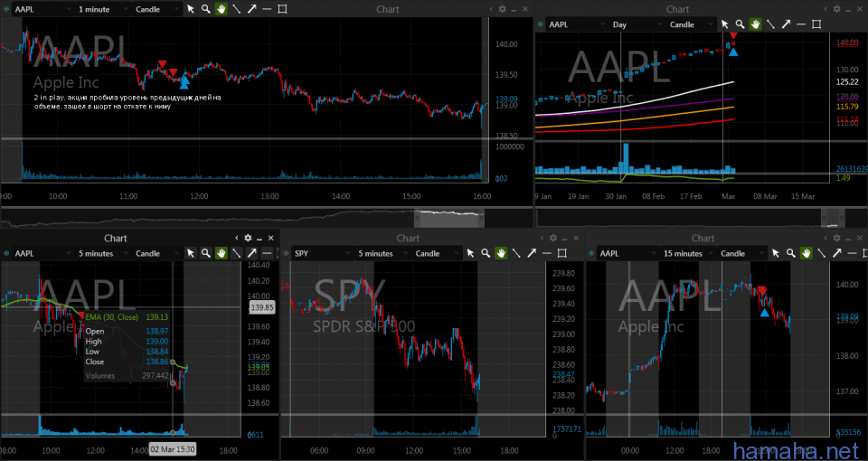Click the overview scrollbar thumb below the Day chart
Screen dimensions: 868x461
(833, 218)
